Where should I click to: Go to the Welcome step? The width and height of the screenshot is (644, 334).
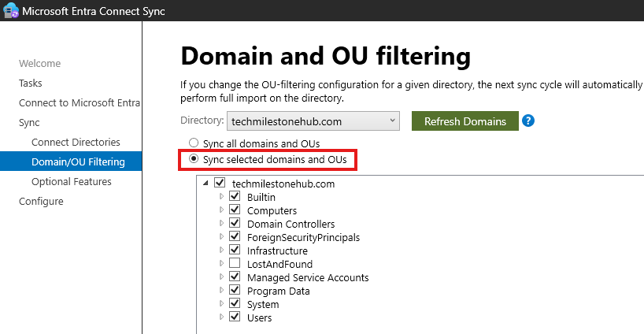pos(40,63)
